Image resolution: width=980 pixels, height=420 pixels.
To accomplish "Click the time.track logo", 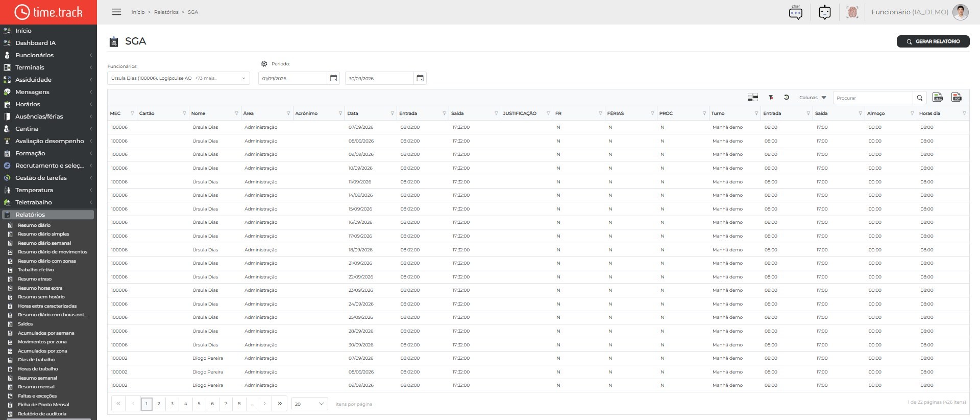I will tap(48, 12).
